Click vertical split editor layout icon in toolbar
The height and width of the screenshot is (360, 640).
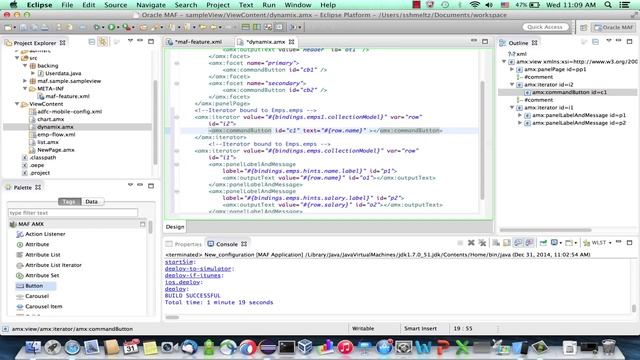pyautogui.click(x=257, y=27)
